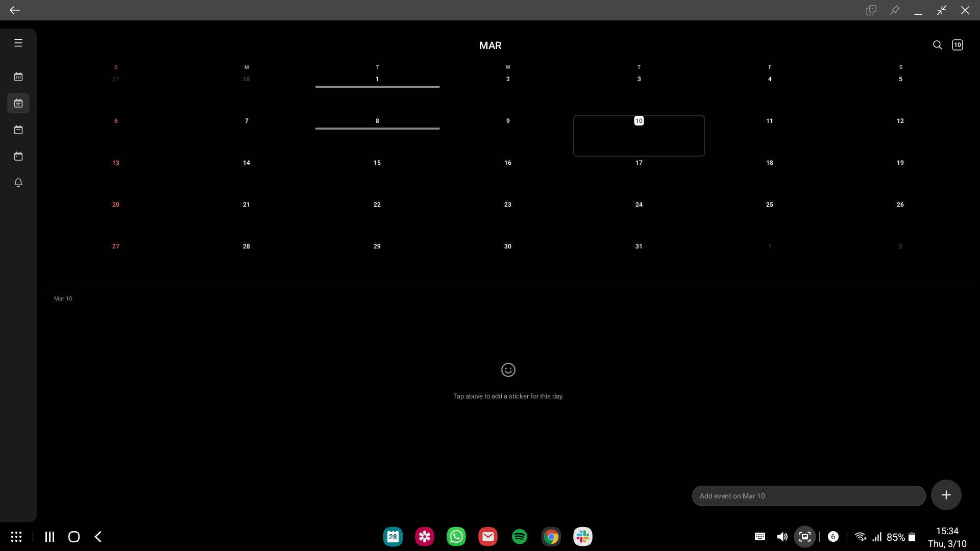
Task: Select March 1 with event bar
Action: 377,80
